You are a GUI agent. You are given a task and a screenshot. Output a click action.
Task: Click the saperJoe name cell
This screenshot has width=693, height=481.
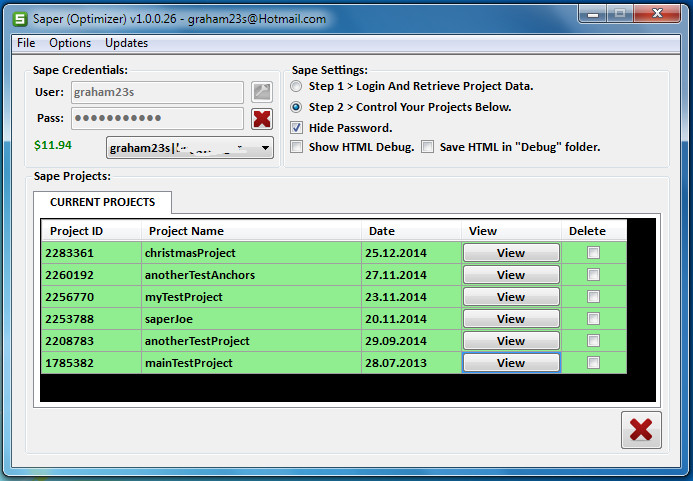click(x=251, y=319)
